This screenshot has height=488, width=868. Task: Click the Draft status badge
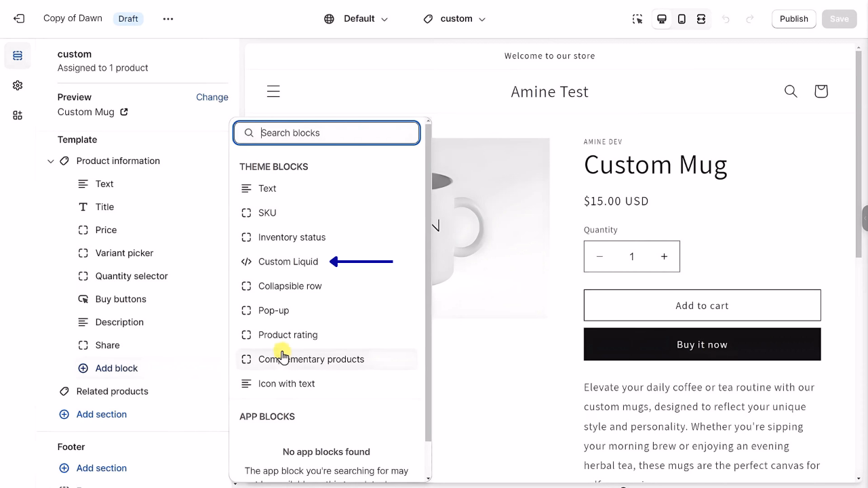pyautogui.click(x=128, y=19)
